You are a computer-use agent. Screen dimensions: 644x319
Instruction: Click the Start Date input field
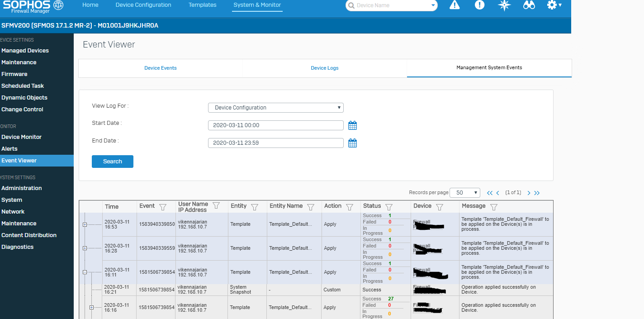(x=276, y=125)
